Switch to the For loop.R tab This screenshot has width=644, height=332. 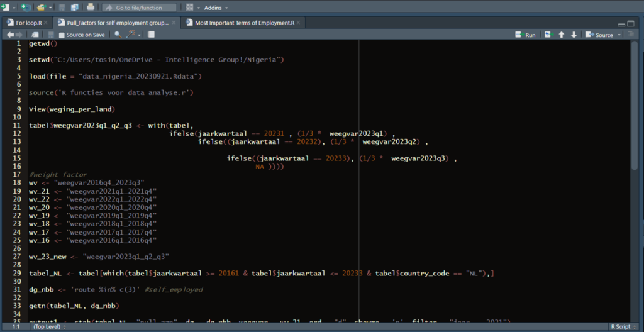coord(28,23)
